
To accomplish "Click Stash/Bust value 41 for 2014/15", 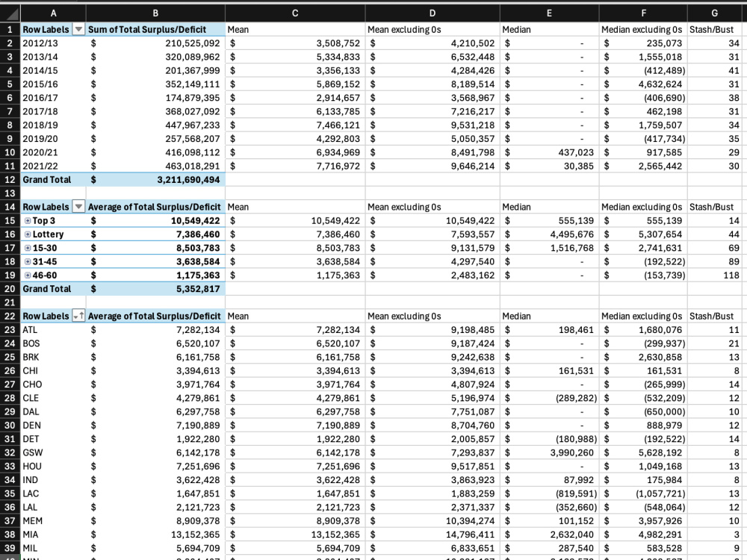I will pos(715,70).
